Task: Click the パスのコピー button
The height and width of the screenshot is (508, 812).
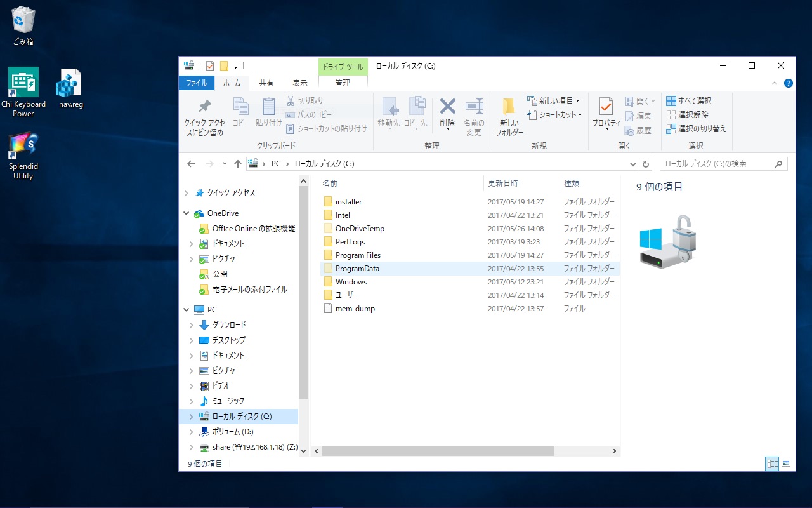Action: pyautogui.click(x=308, y=114)
